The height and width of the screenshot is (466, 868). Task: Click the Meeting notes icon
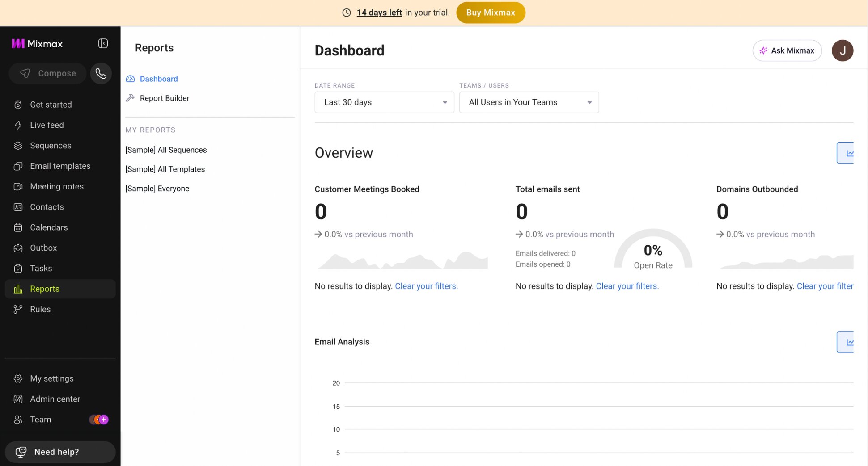[18, 187]
